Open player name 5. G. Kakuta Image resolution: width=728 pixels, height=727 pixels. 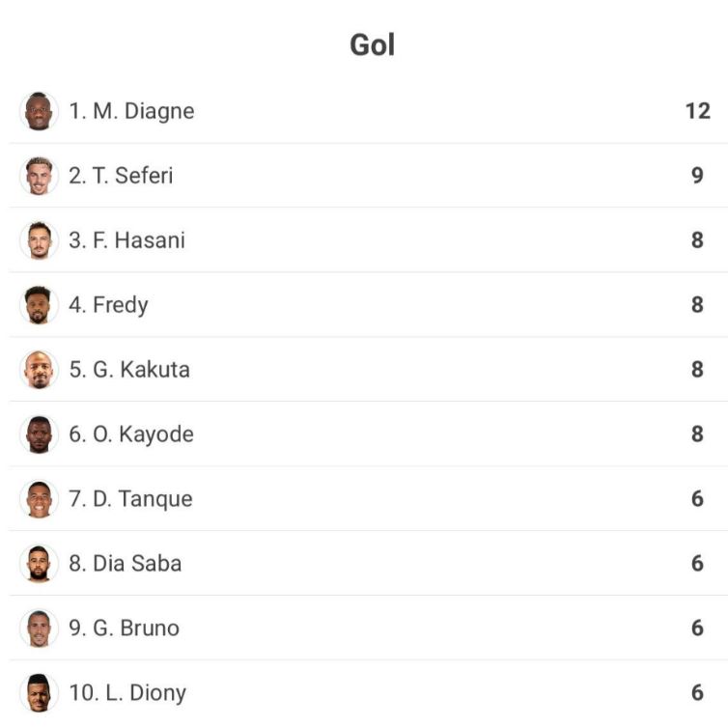(x=129, y=370)
